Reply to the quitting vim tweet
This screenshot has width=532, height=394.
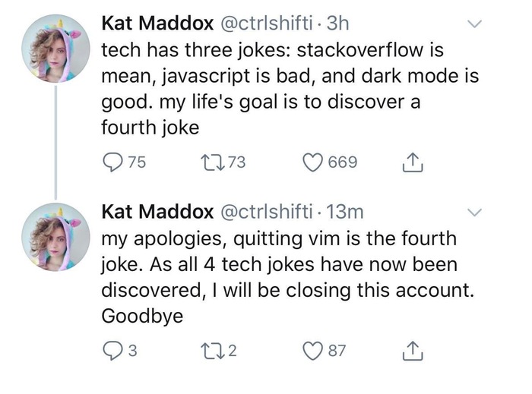(x=112, y=351)
